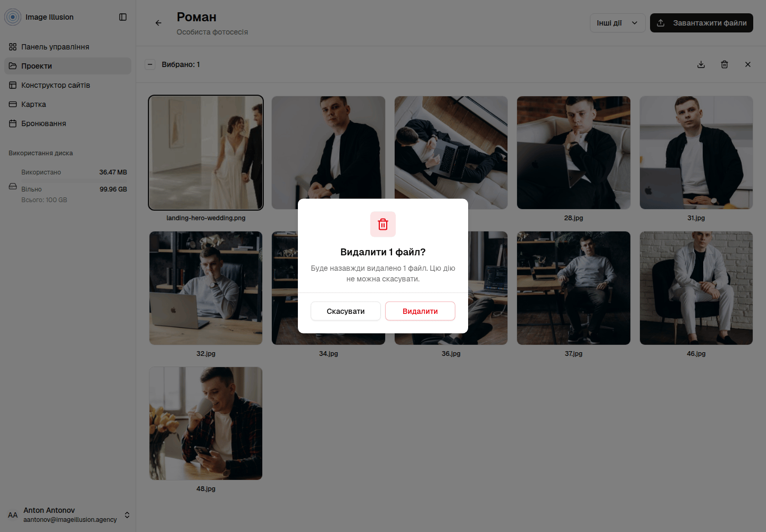This screenshot has width=766, height=532.
Task: Click the red trash icon in dialog
Action: (383, 225)
